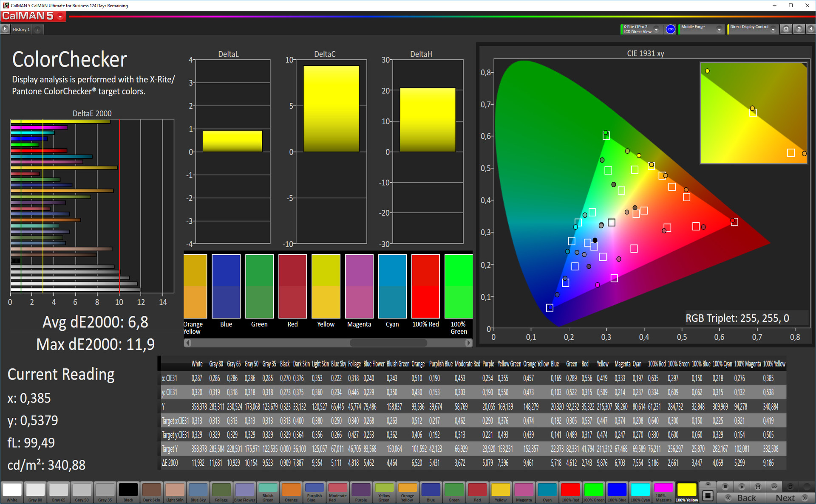Image resolution: width=816 pixels, height=504 pixels.
Task: Start reading with the play button
Action: coord(742,487)
